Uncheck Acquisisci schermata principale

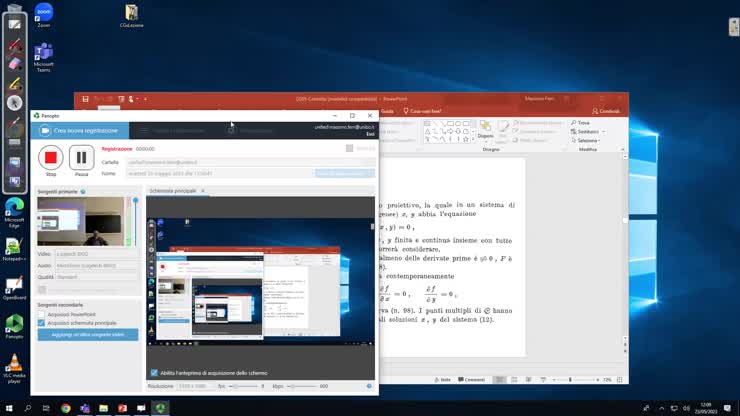point(41,323)
